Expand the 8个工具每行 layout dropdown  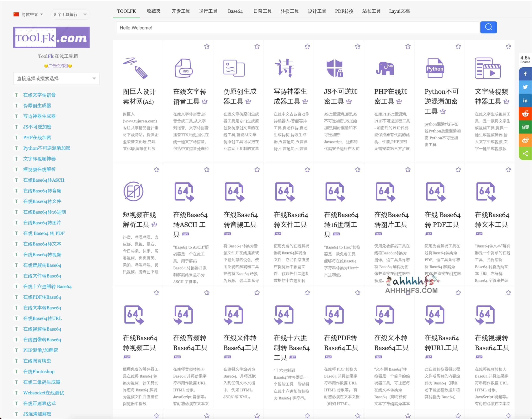click(x=70, y=15)
